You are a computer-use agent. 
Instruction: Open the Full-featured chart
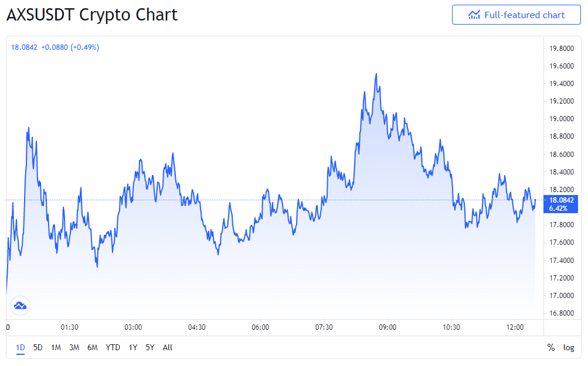[516, 15]
